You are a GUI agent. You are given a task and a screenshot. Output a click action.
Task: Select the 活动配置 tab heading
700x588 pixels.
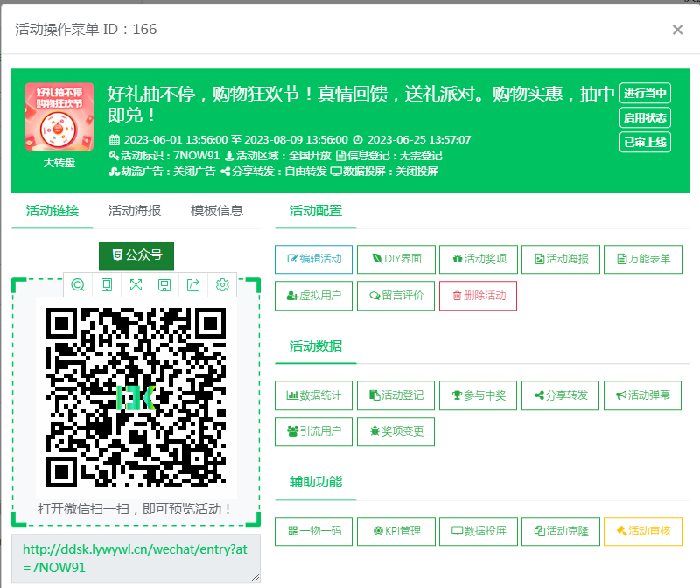(x=316, y=211)
